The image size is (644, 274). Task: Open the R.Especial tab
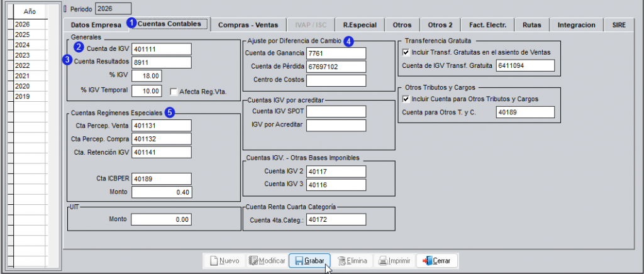(360, 25)
